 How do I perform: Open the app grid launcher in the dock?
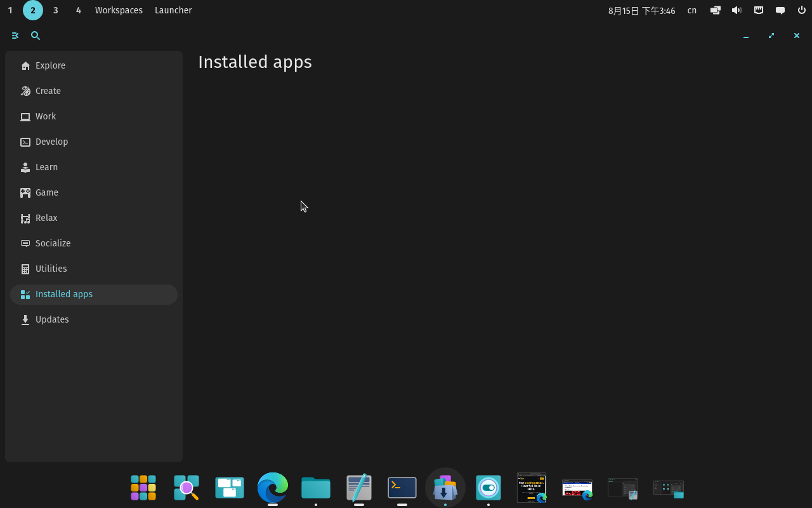click(x=143, y=488)
